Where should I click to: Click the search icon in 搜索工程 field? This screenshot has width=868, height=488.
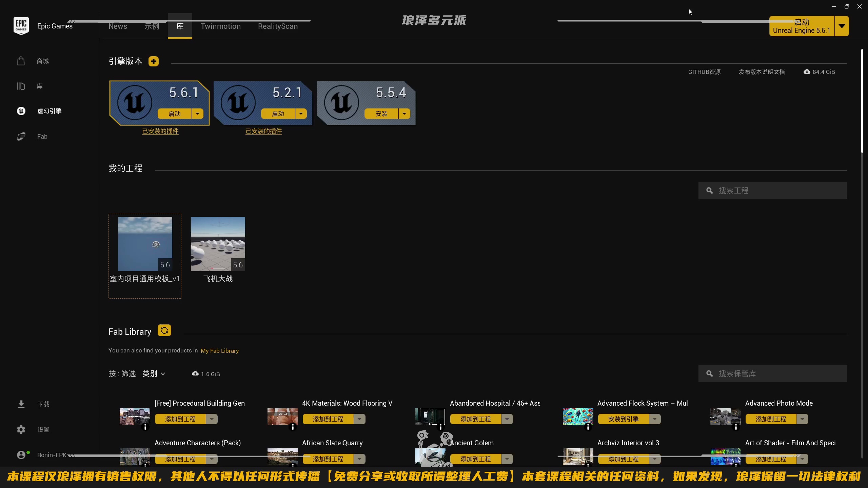(x=709, y=190)
